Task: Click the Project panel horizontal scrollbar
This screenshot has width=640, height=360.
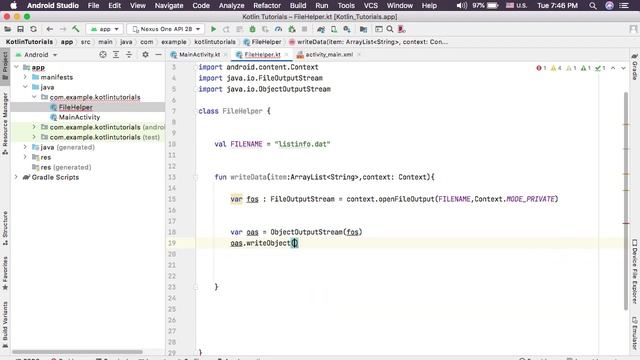Action: [x=78, y=351]
